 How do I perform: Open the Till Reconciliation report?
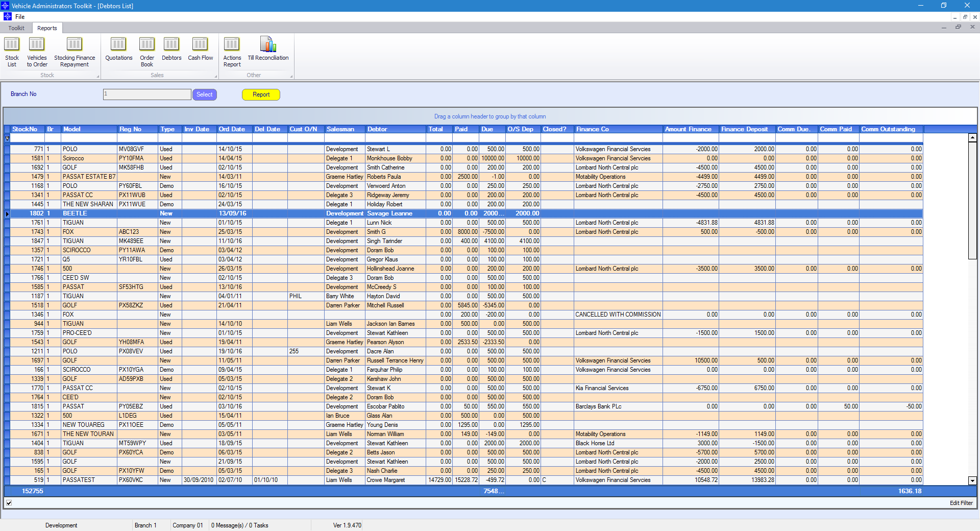click(268, 49)
